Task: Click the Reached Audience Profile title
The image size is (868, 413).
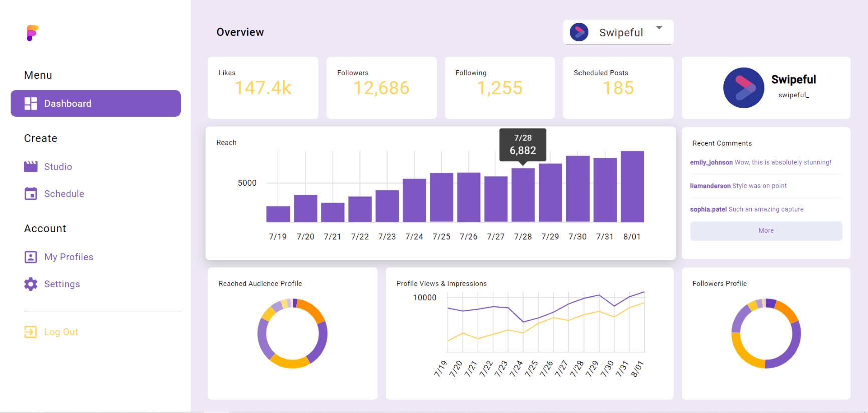Action: click(x=260, y=284)
